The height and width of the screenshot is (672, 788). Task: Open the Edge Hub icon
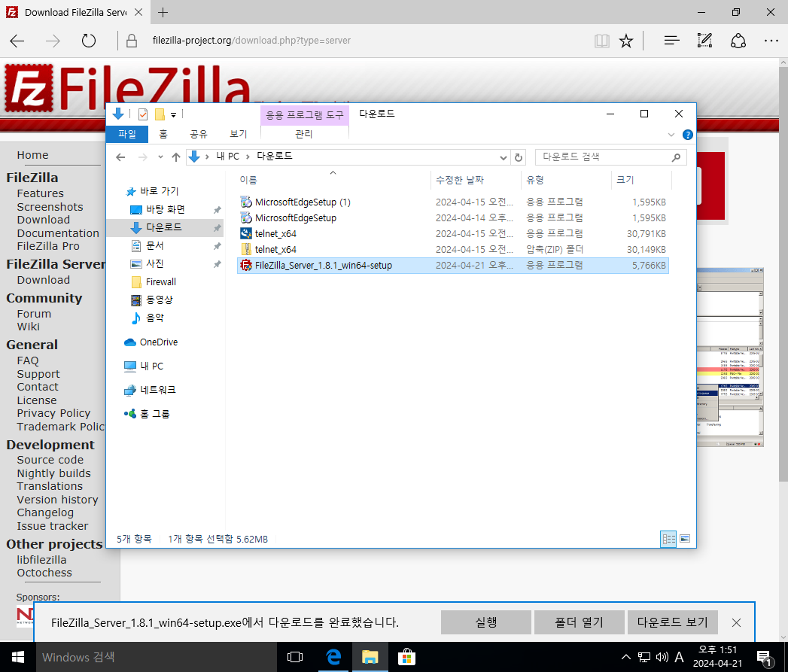pos(671,41)
